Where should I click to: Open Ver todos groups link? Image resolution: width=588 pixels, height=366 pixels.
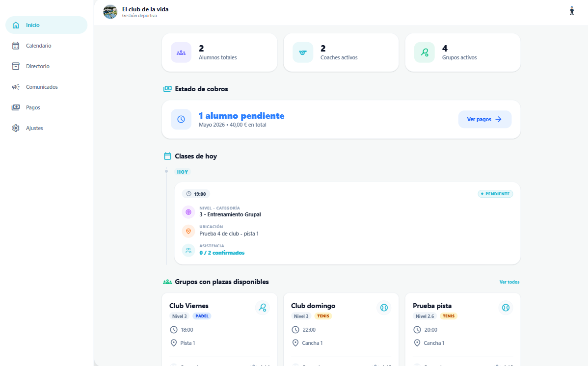(509, 282)
